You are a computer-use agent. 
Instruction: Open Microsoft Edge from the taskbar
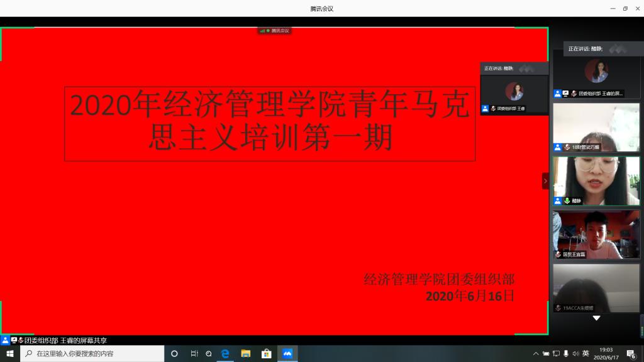coord(225,353)
